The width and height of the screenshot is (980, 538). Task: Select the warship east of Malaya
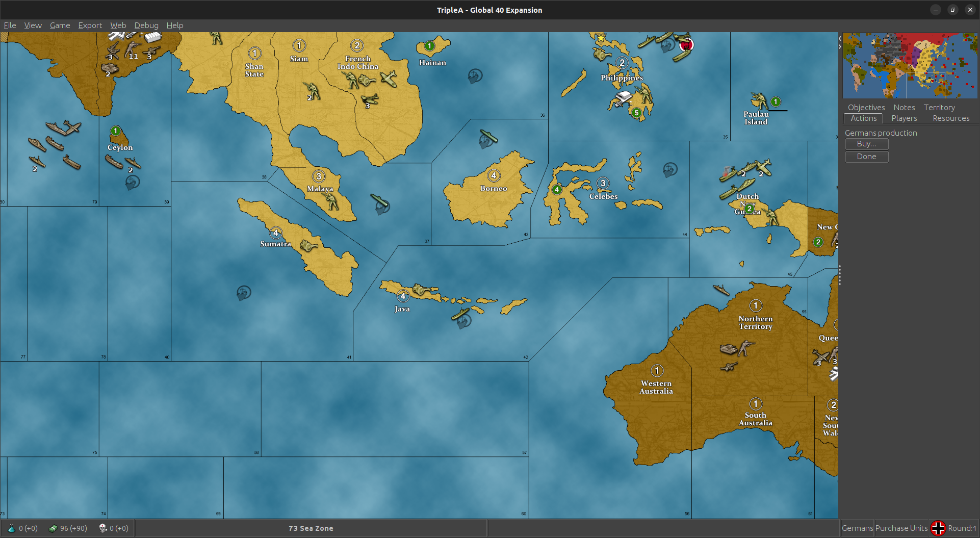pyautogui.click(x=379, y=200)
